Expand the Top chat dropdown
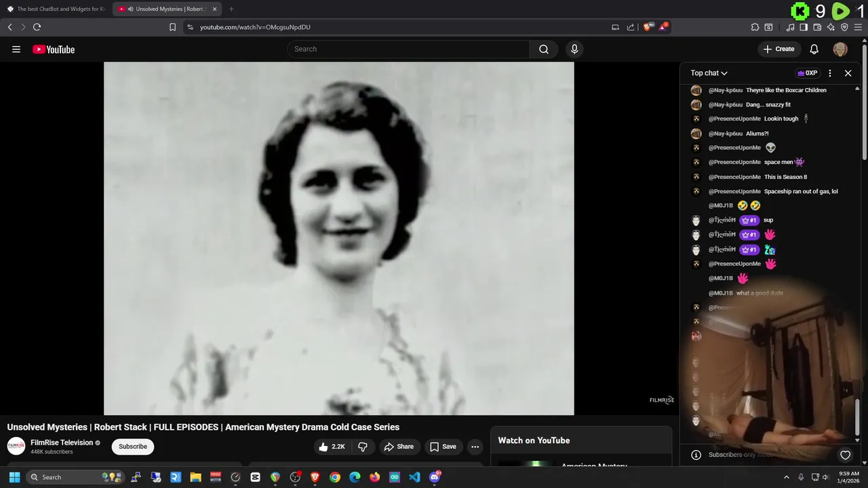 tap(709, 73)
